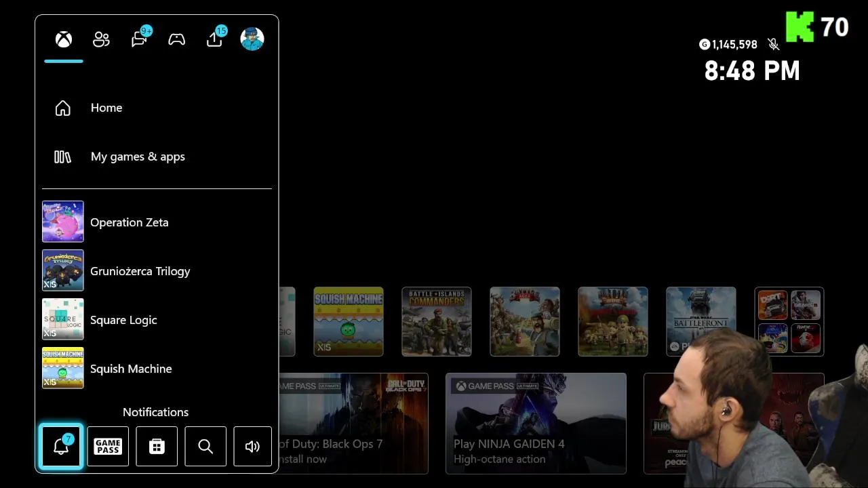Select the Battle Islands Commanders tile
This screenshot has height=488, width=868.
437,321
